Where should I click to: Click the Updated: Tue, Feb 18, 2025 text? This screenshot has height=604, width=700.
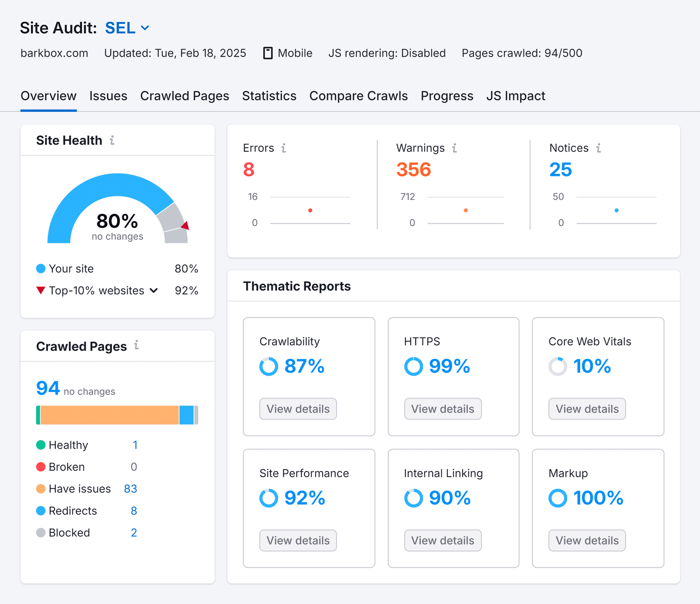coord(175,53)
